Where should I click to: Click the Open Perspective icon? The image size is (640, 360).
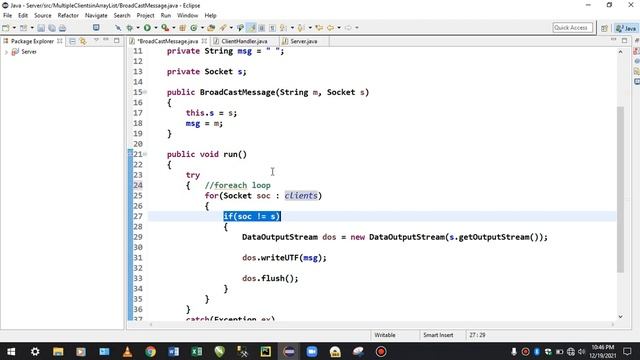click(x=604, y=28)
